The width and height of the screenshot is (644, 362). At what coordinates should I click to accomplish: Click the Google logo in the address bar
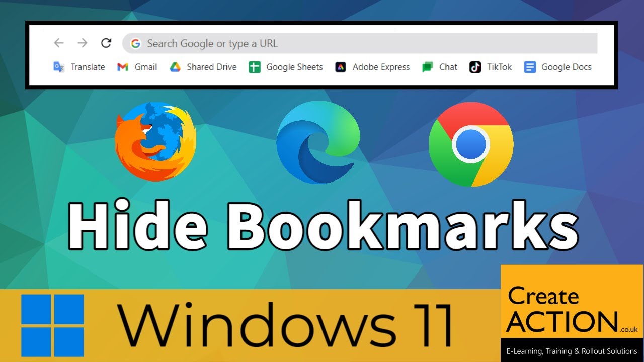135,44
